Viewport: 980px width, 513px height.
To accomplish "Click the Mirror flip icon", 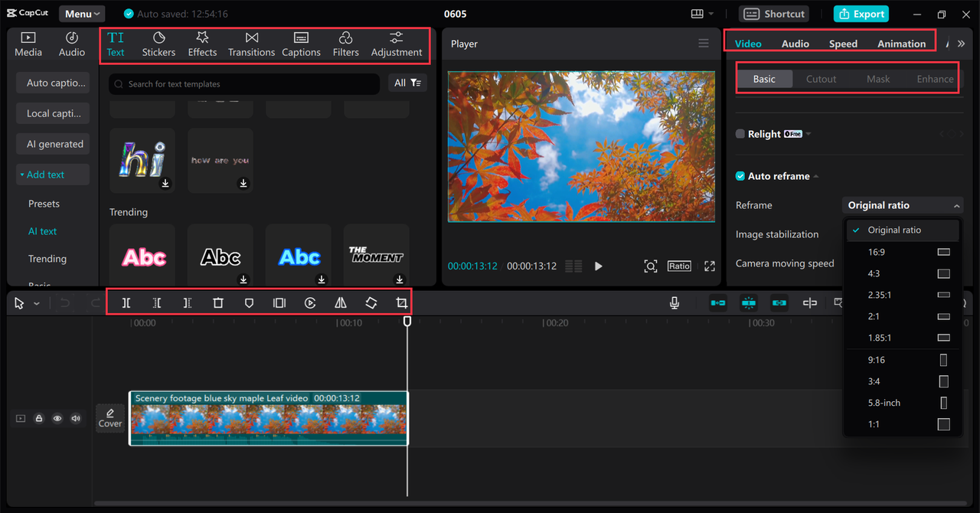I will 341,303.
